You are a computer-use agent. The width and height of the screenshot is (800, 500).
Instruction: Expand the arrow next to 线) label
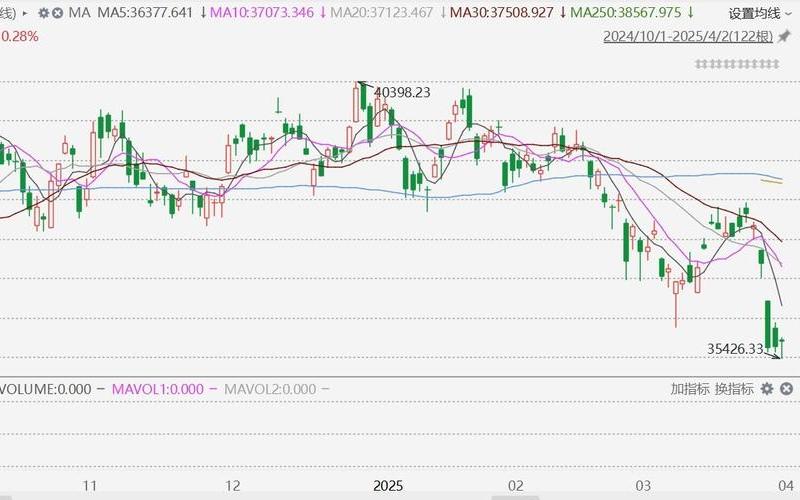pyautogui.click(x=25, y=13)
